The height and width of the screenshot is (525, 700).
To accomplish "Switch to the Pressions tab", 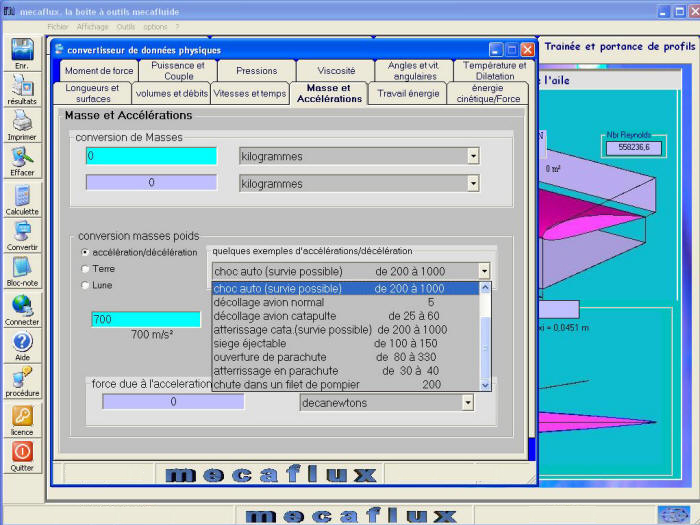I will pyautogui.click(x=257, y=71).
